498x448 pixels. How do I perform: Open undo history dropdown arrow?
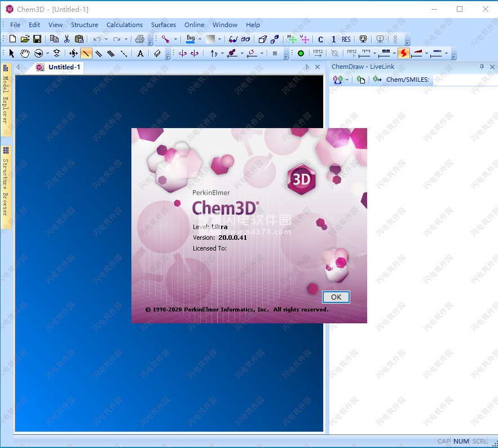(x=106, y=39)
